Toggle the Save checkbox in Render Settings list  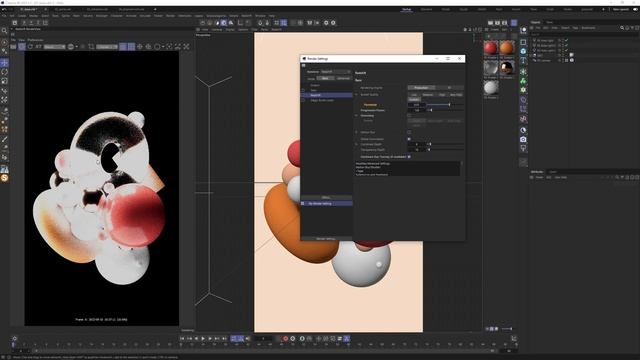coord(303,90)
